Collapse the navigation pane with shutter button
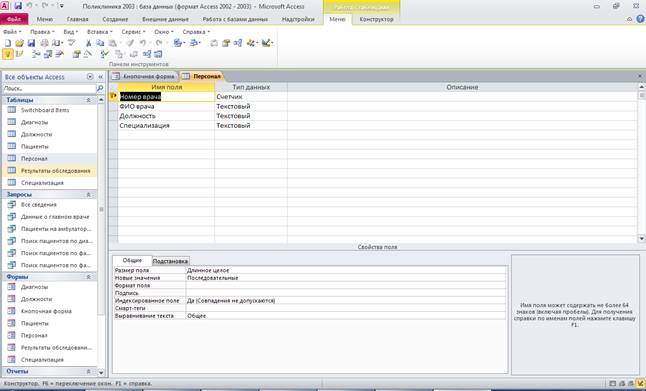Screen dimensions: 646x391 pos(101,77)
